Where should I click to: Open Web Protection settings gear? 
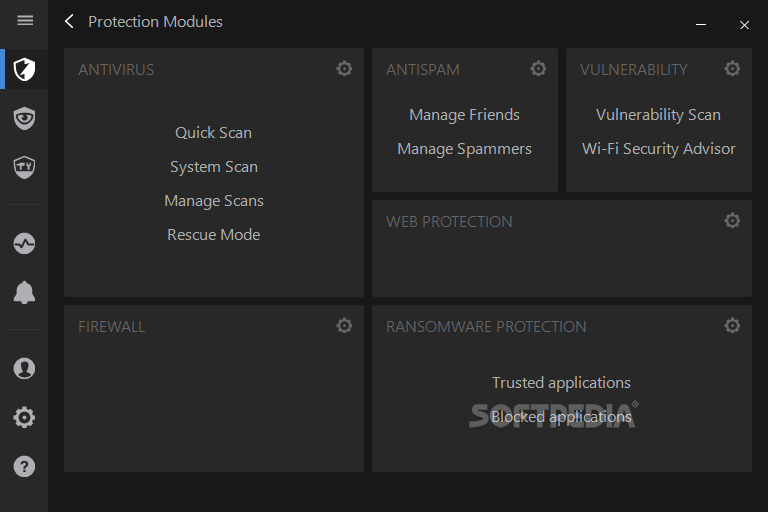[732, 220]
